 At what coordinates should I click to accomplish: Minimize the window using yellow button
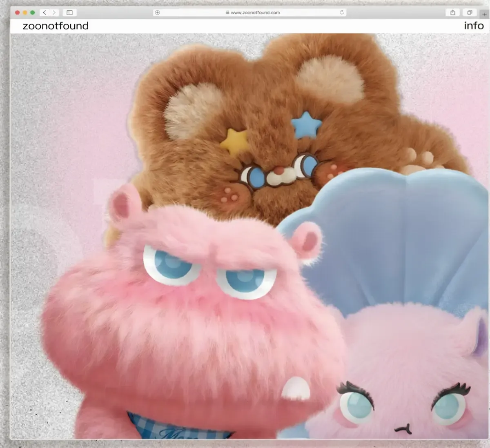click(x=25, y=13)
